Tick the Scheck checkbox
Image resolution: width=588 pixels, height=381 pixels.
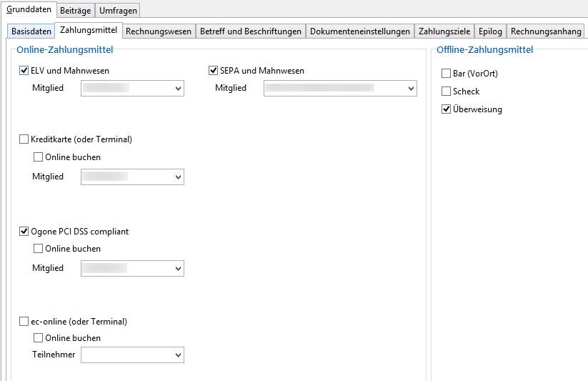(447, 91)
